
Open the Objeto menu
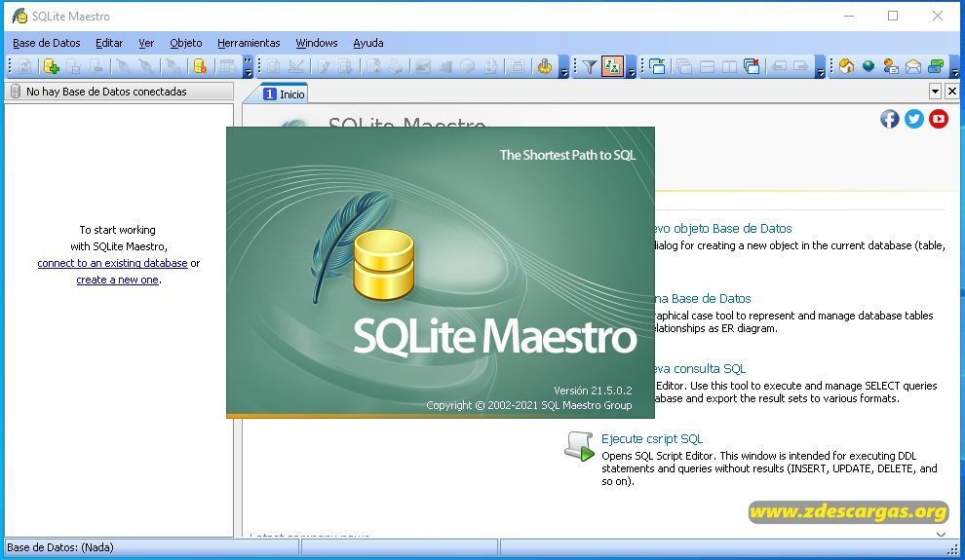pyautogui.click(x=186, y=43)
